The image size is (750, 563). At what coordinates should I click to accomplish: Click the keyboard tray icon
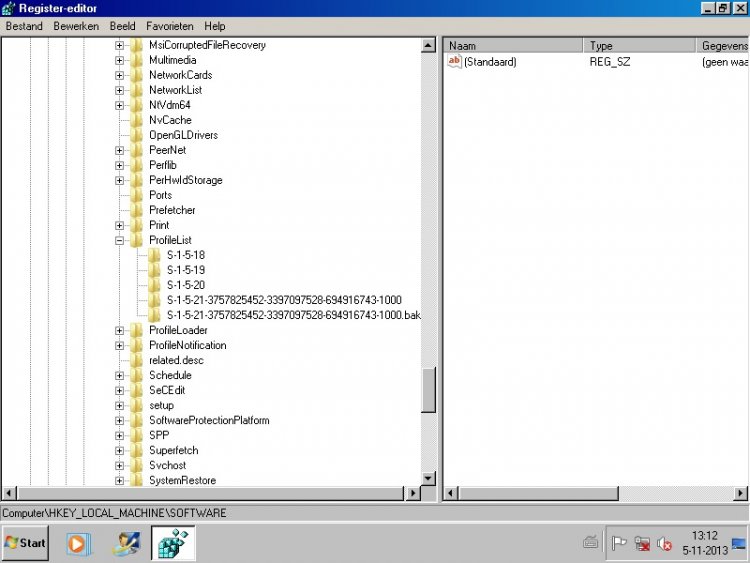click(591, 542)
